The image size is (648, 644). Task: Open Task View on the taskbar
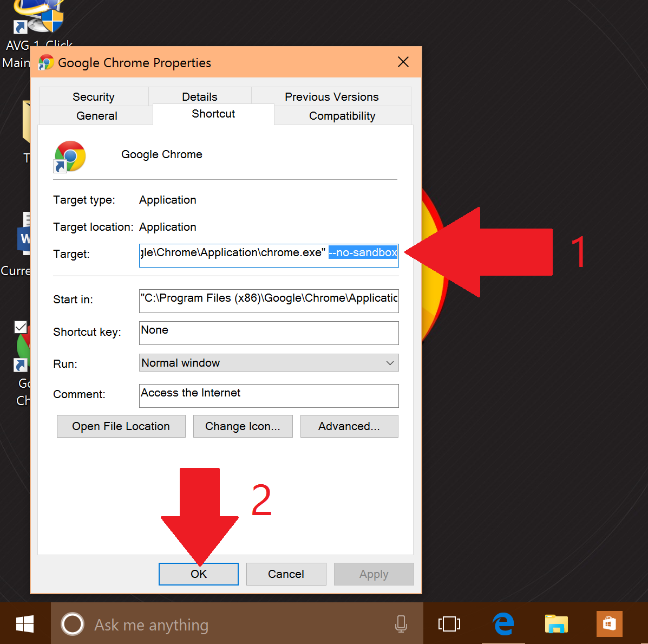click(449, 624)
